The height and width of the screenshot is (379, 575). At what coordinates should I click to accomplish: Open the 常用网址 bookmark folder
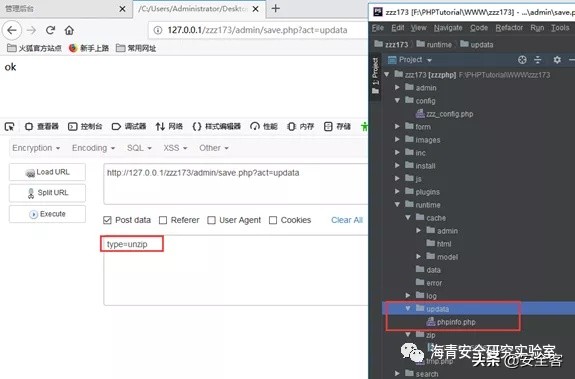pos(136,48)
